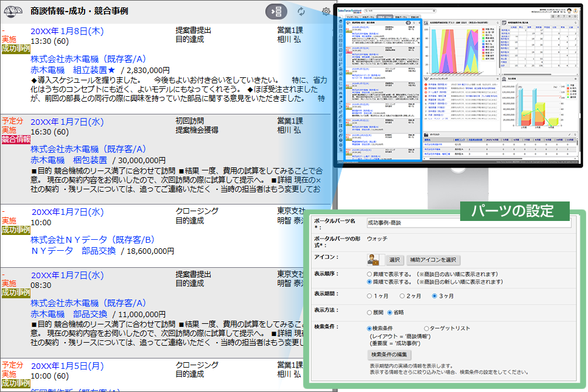588x392 pixels.
Task: Click the refresh icon in panel header
Action: [x=301, y=11]
